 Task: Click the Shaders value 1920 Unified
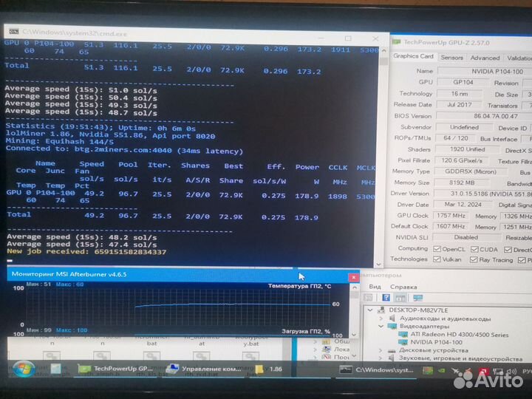tap(467, 149)
